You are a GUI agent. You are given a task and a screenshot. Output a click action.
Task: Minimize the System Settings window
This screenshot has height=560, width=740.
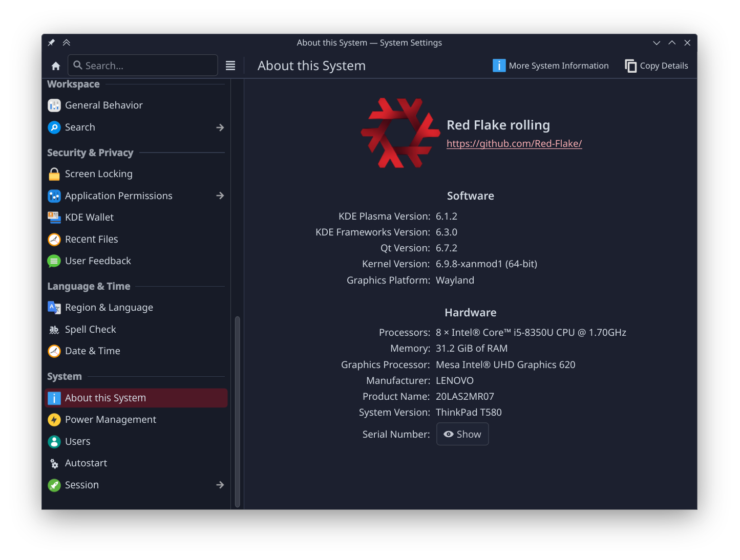[657, 43]
